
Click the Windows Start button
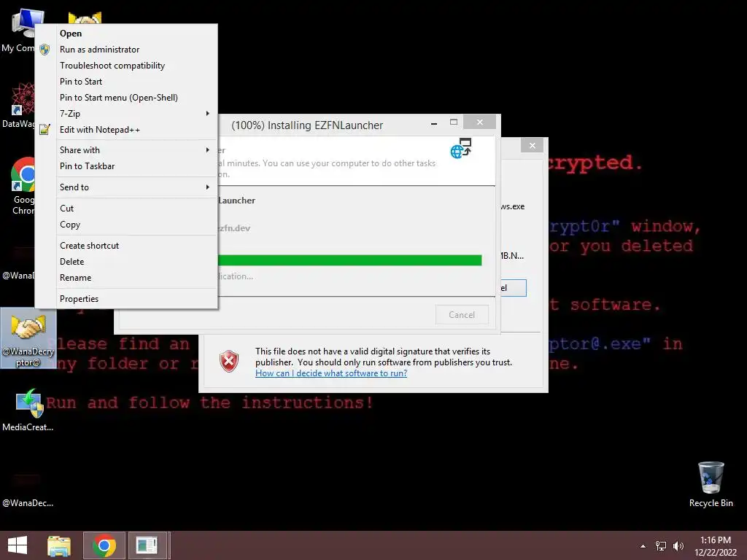coord(18,545)
